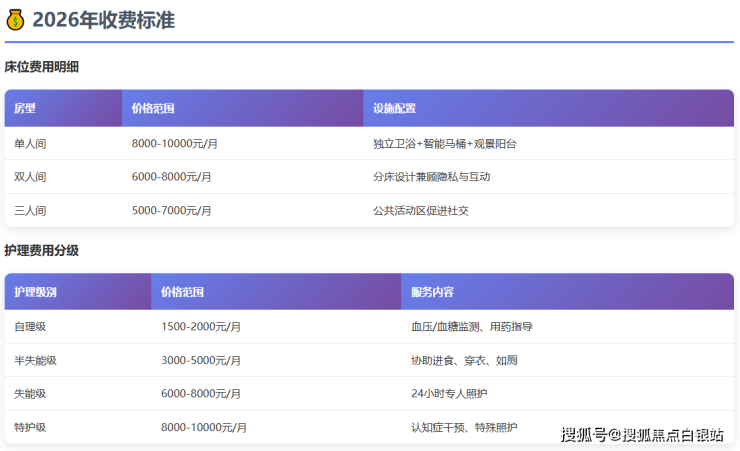Click the 护理级别 column header
740x451 pixels.
(x=35, y=292)
